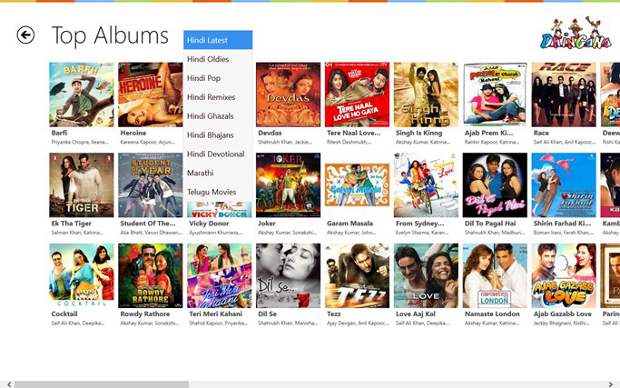The height and width of the screenshot is (388, 620).
Task: Click the Rowdy Rathore title text
Action: [145, 314]
